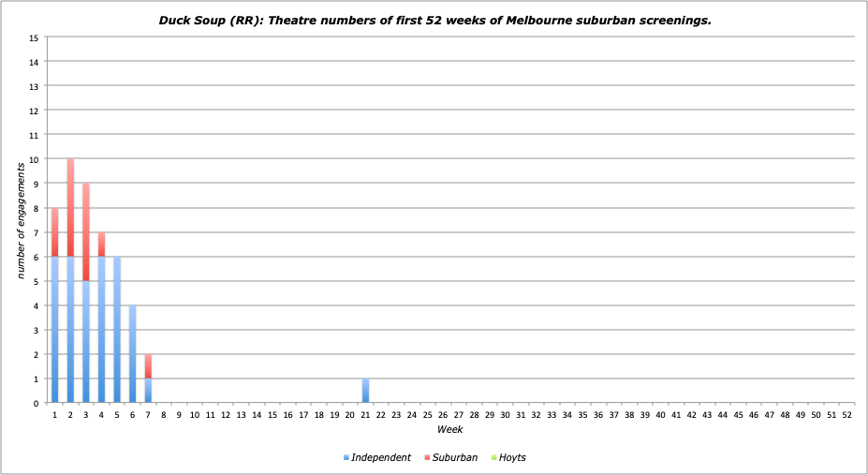Click the green Hoyts legend swatch
The image size is (868, 475).
(493, 458)
